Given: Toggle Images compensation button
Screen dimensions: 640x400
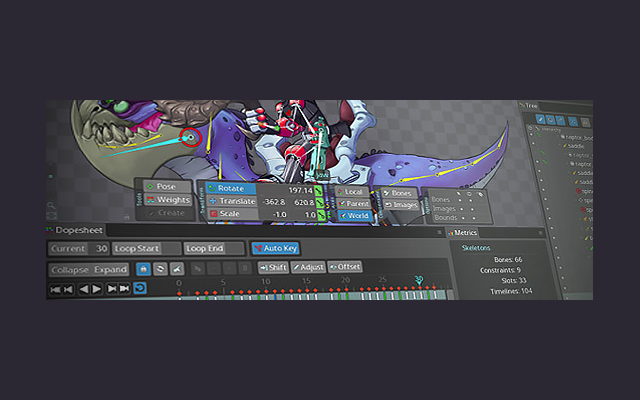Looking at the screenshot, I should point(402,204).
